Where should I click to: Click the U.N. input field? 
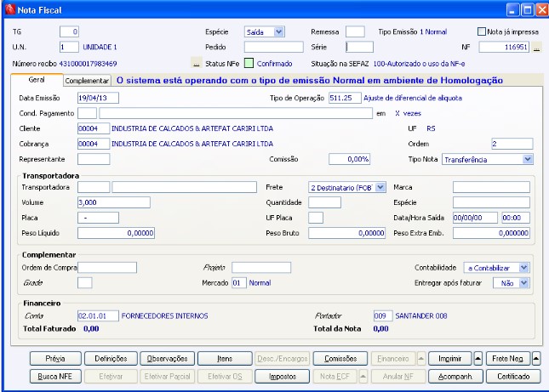click(69, 47)
